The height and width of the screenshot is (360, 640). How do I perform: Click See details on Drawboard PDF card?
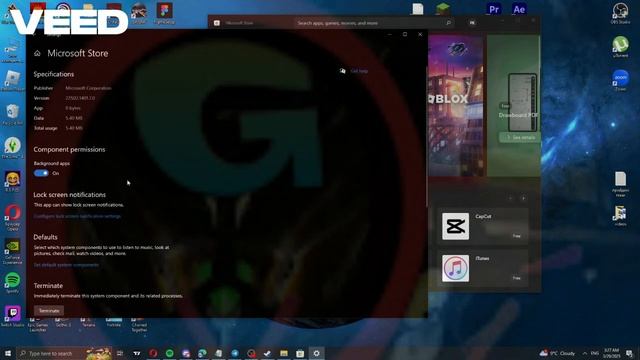[x=520, y=138]
